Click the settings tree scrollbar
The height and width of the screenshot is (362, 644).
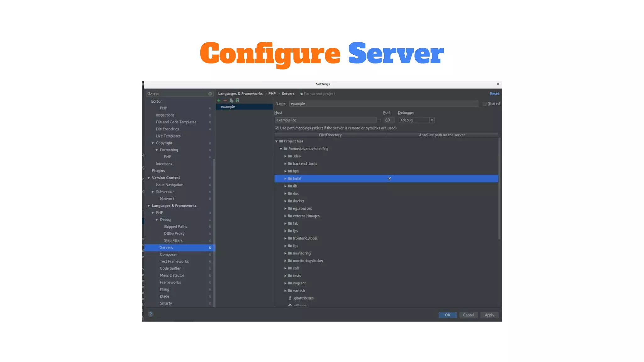point(214,233)
